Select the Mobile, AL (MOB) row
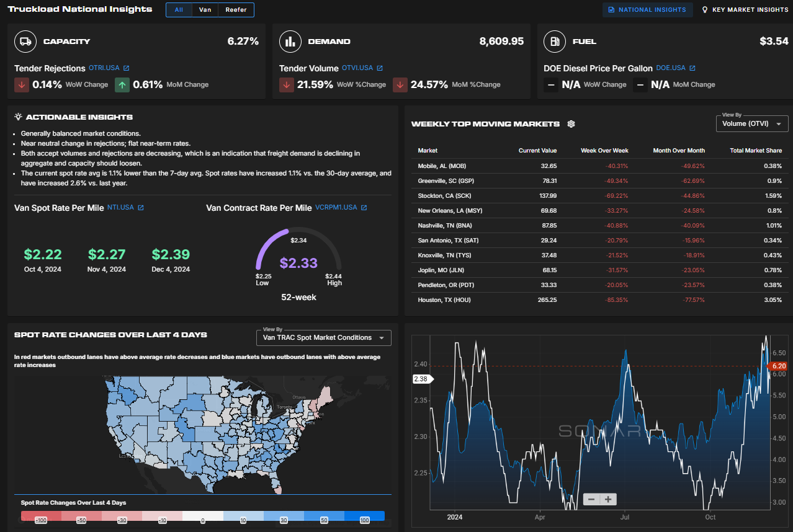Viewport: 793px width, 532px height. click(599, 166)
